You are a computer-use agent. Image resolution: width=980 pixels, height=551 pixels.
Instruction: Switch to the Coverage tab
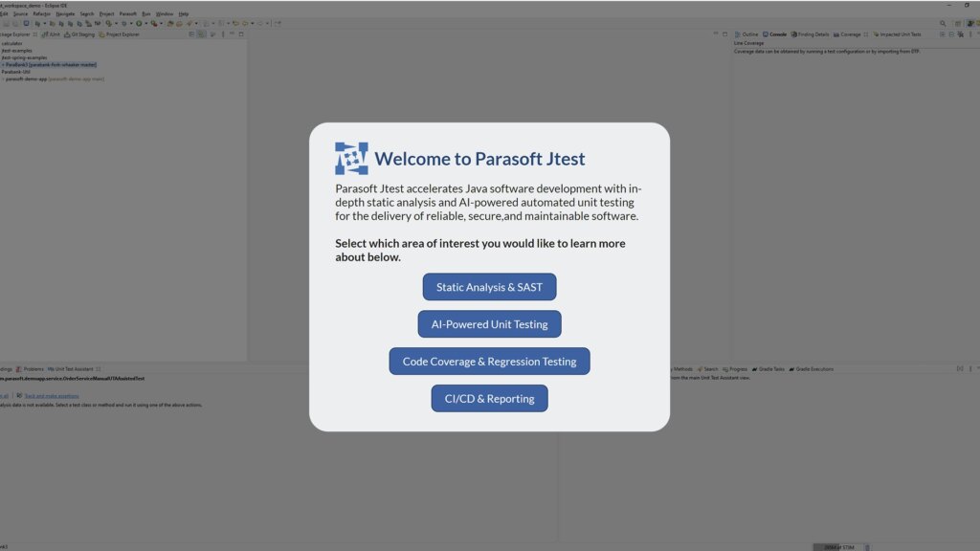[x=847, y=34]
